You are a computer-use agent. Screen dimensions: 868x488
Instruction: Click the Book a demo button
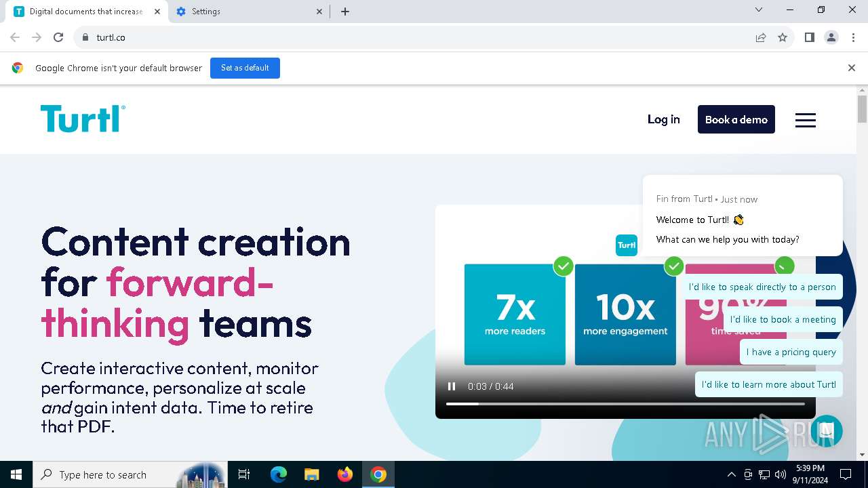point(736,119)
